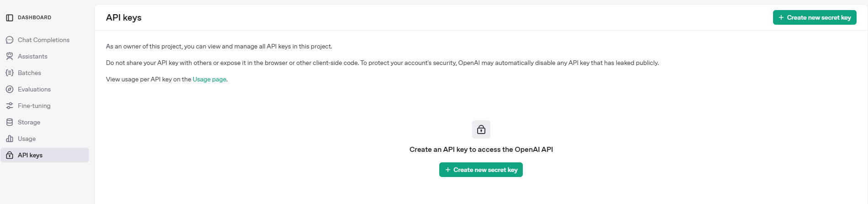Click the Chat Completions speech bubble icon

[10, 40]
